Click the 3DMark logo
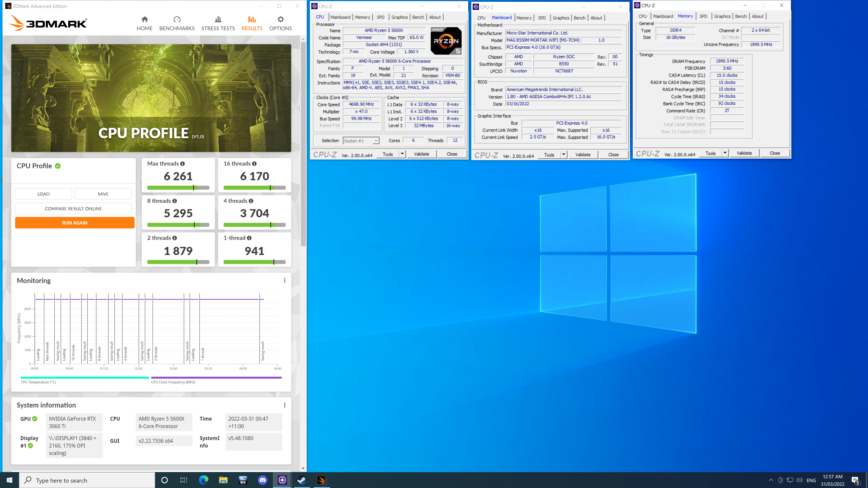 pos(47,23)
